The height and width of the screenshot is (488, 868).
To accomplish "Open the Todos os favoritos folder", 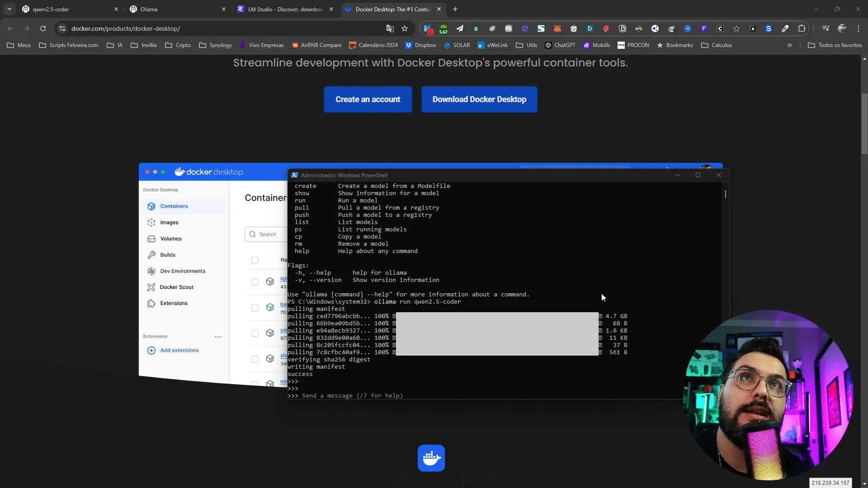I will [x=835, y=45].
